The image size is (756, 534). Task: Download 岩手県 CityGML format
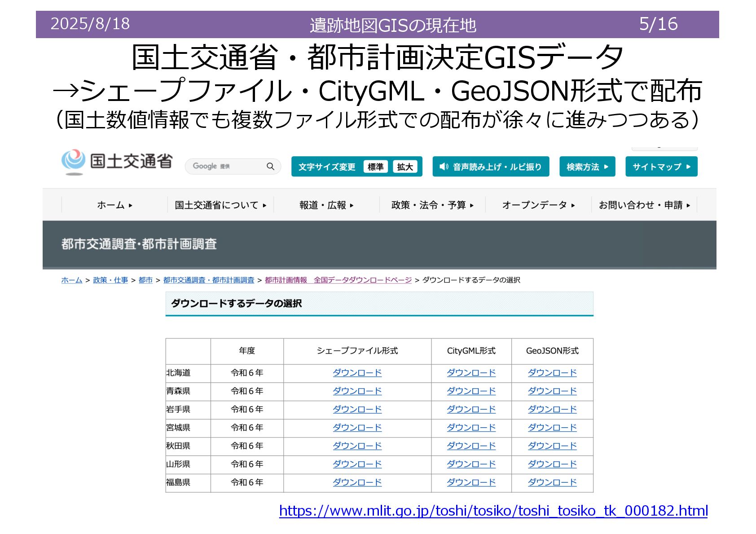click(x=471, y=409)
